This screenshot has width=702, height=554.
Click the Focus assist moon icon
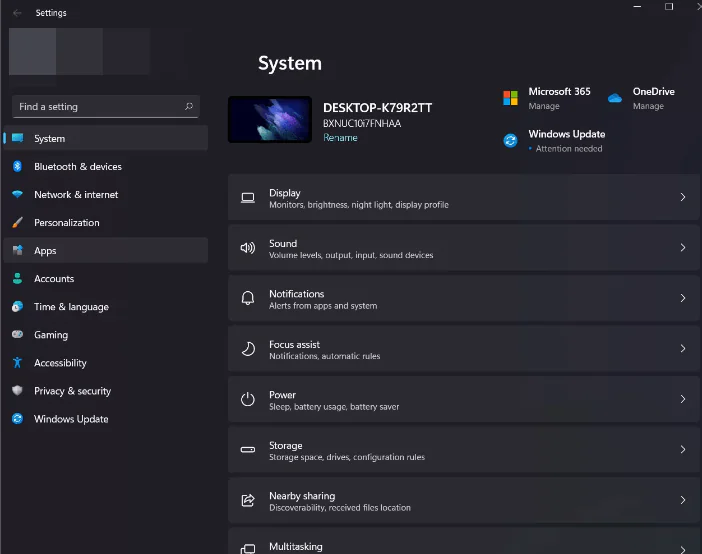click(248, 349)
